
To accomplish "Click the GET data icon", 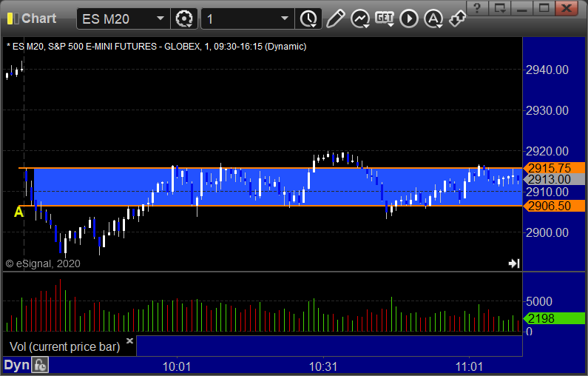I will coord(385,19).
